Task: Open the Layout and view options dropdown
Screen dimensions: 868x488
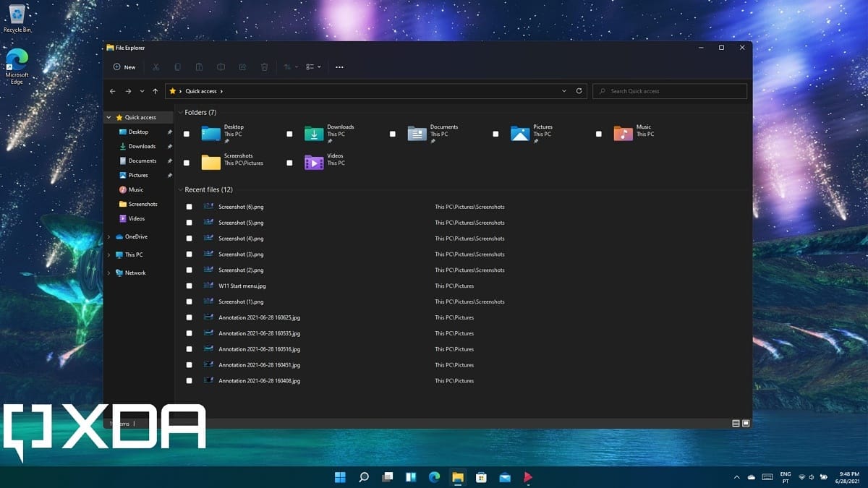Action: tap(313, 67)
